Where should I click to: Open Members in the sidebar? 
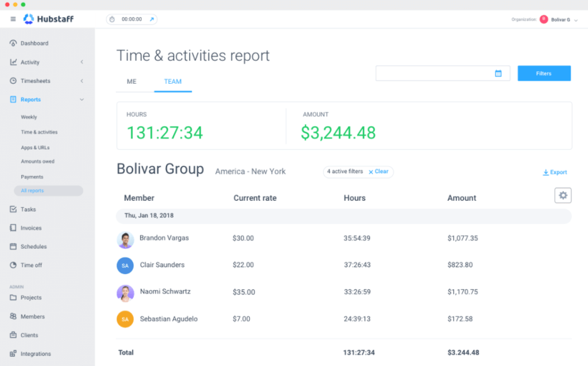point(33,316)
